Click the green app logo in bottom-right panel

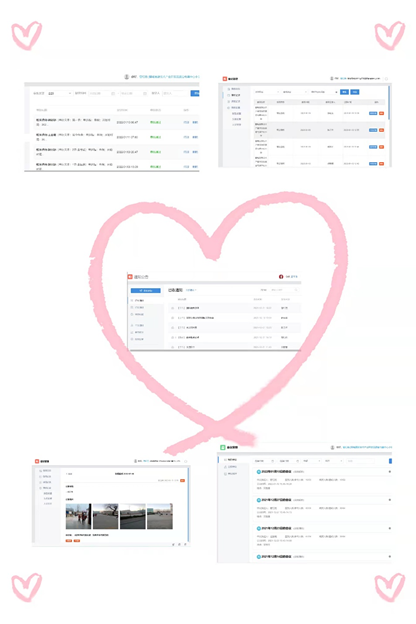pyautogui.click(x=223, y=448)
